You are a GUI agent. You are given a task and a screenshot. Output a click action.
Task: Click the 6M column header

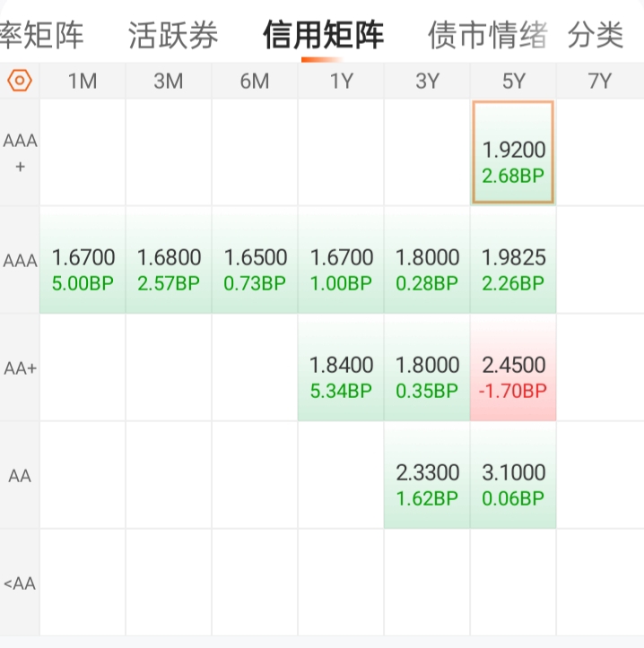tap(255, 81)
